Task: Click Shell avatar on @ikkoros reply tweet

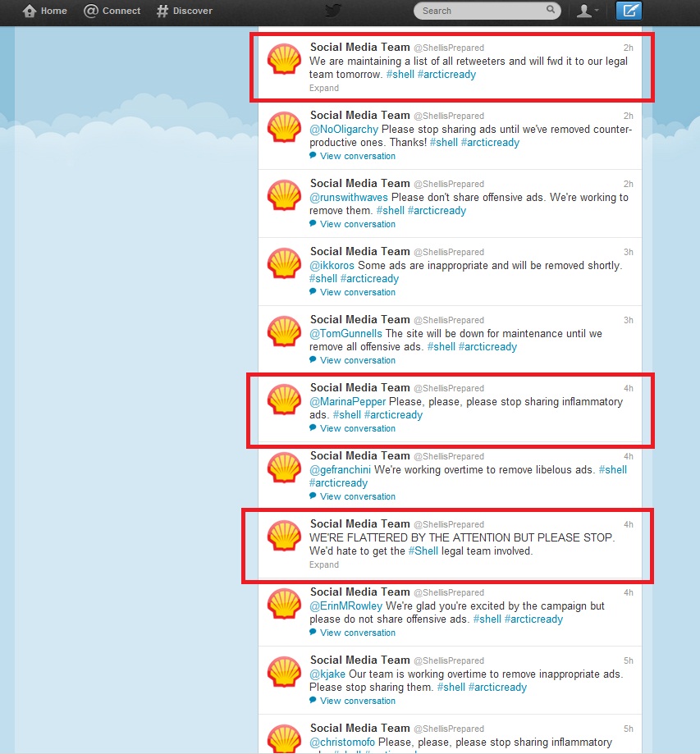Action: 284,263
